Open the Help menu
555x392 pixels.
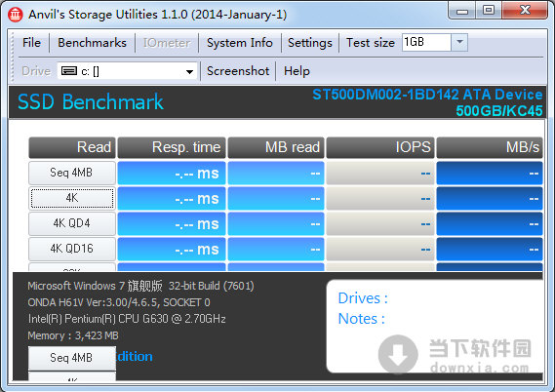coord(297,71)
